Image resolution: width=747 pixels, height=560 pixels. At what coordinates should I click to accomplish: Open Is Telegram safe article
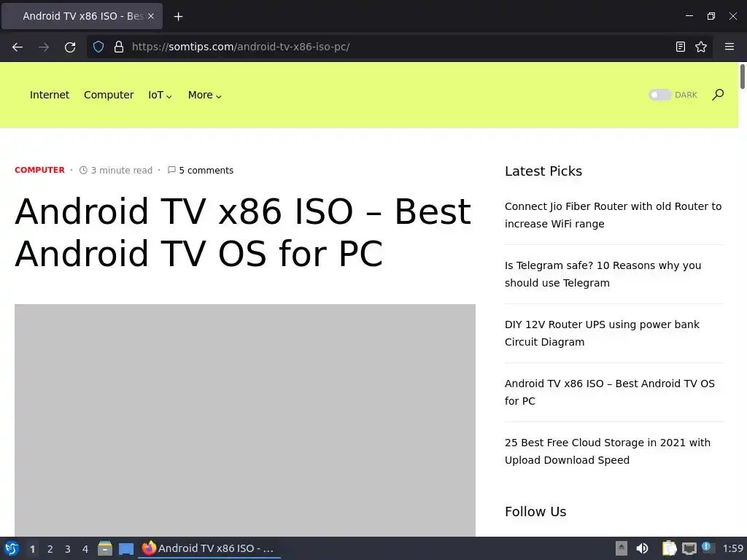tap(603, 274)
